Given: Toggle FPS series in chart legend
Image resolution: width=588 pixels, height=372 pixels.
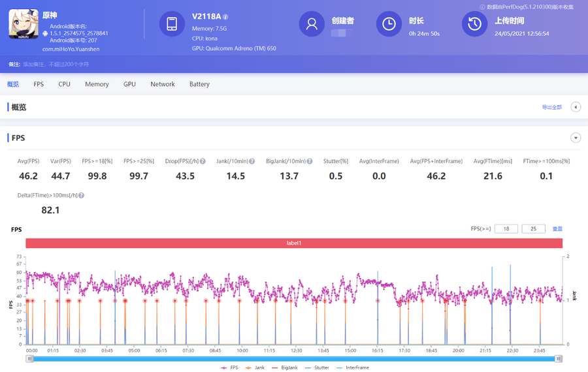Looking at the screenshot, I should point(229,367).
